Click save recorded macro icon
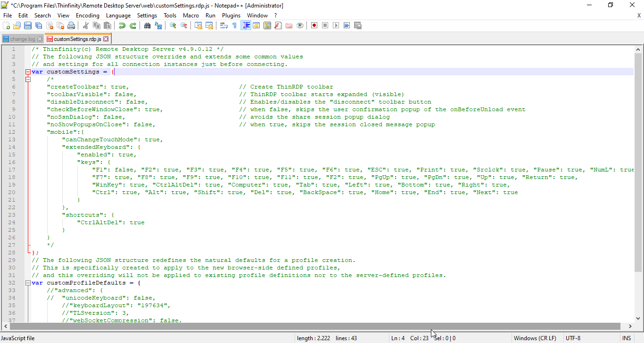This screenshot has height=343, width=644. pos(358,25)
